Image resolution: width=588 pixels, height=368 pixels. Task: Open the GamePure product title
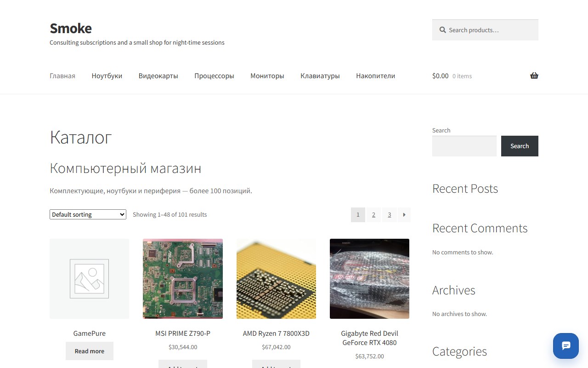point(90,333)
